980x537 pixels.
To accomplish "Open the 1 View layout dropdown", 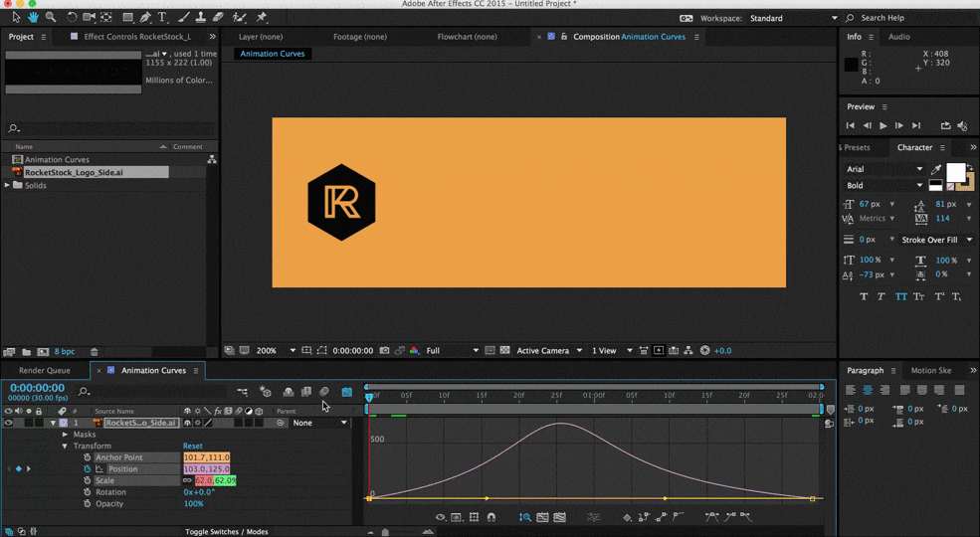I will [612, 351].
